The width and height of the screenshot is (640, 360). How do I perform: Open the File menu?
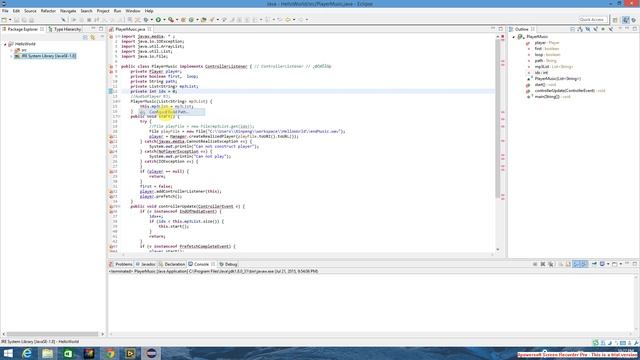5,11
